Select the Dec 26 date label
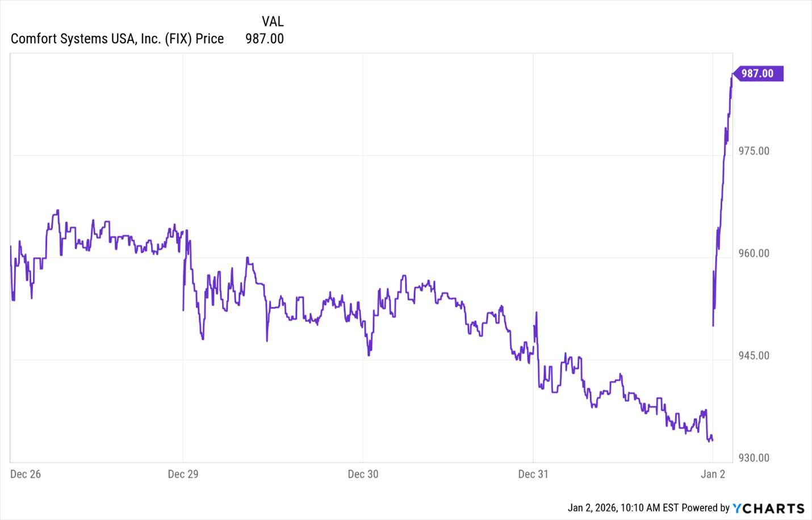This screenshot has width=812, height=520. tap(26, 474)
